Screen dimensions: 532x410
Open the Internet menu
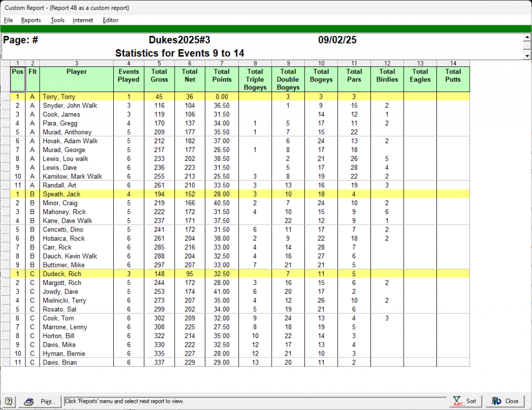click(x=83, y=20)
